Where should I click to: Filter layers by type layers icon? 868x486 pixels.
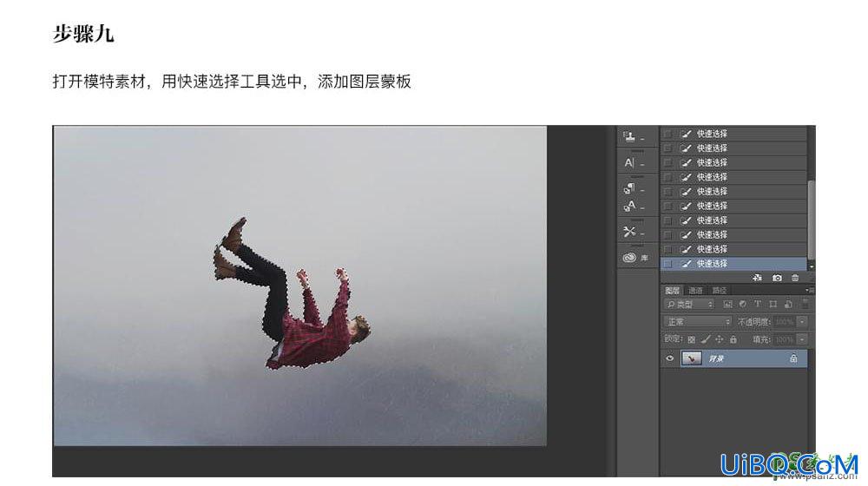[758, 305]
